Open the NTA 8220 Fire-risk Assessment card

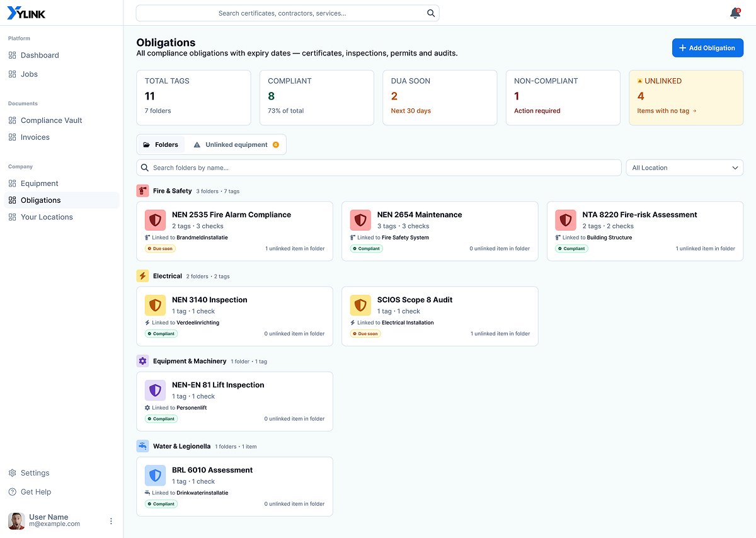(645, 231)
